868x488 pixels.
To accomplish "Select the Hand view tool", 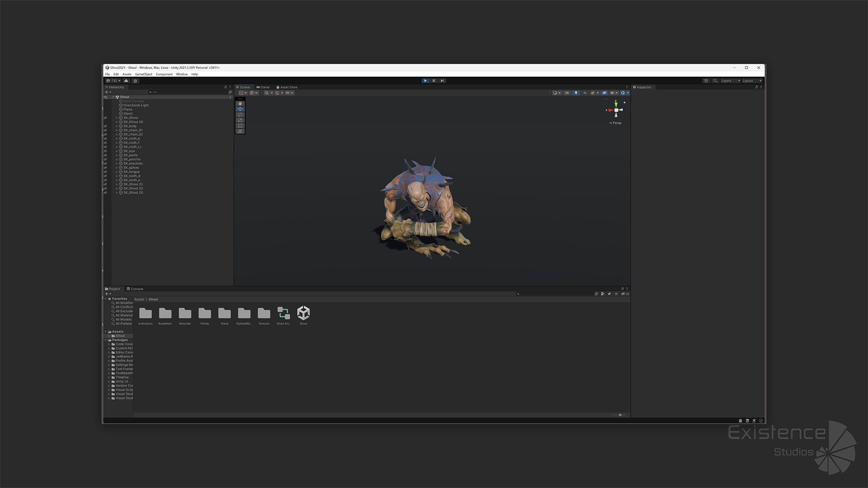I will click(240, 103).
